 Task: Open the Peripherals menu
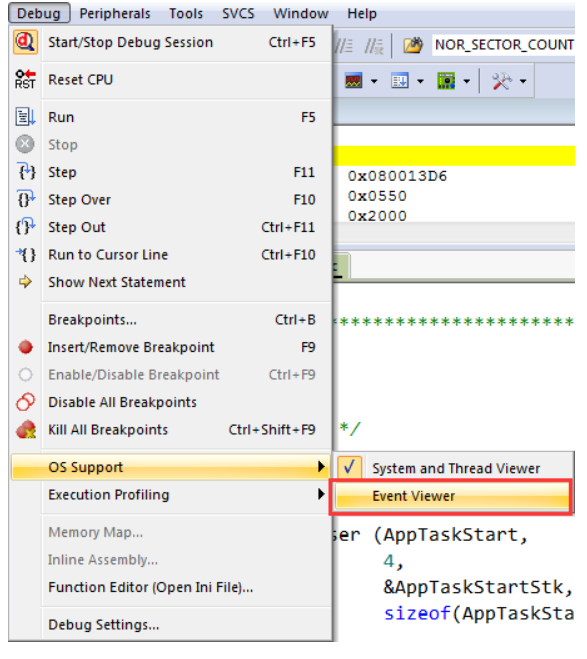pyautogui.click(x=115, y=13)
